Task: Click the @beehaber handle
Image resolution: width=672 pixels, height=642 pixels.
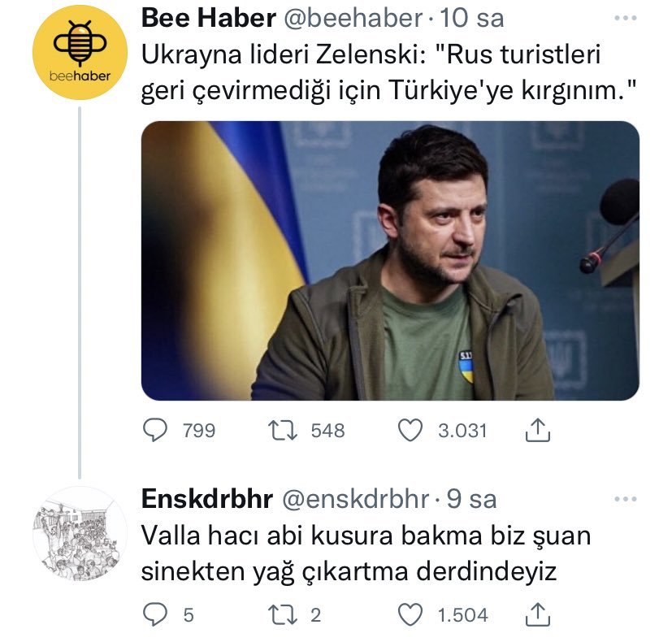Action: (x=353, y=18)
